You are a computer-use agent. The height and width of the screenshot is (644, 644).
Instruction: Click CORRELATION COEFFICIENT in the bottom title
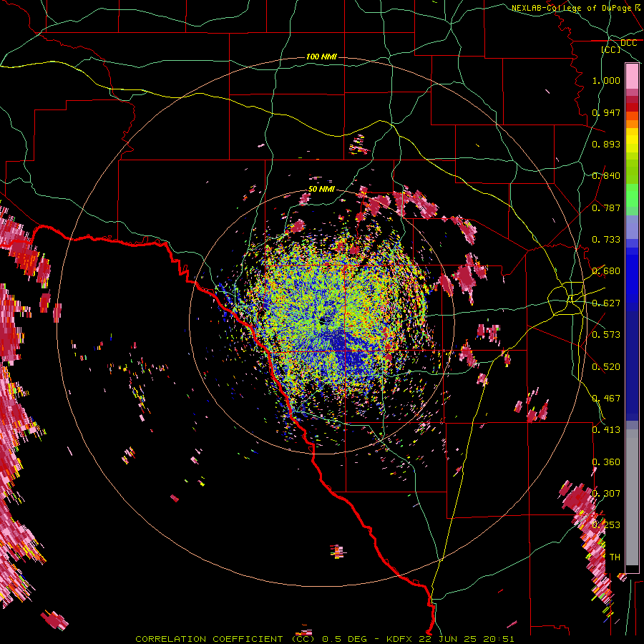pos(209,639)
